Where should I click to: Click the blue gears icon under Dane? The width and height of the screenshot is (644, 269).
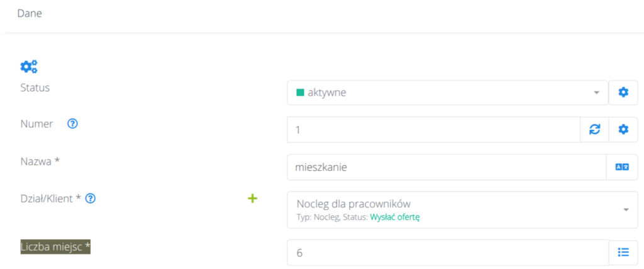(29, 66)
